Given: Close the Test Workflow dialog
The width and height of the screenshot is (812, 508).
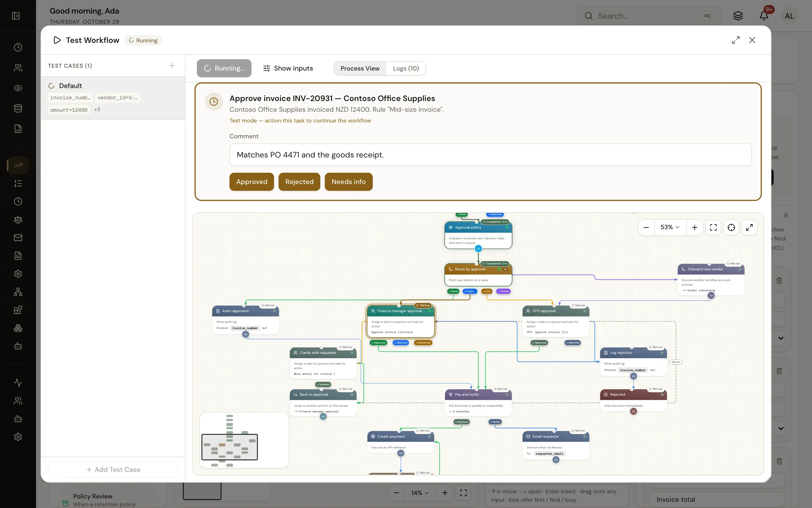Looking at the screenshot, I should click(752, 40).
